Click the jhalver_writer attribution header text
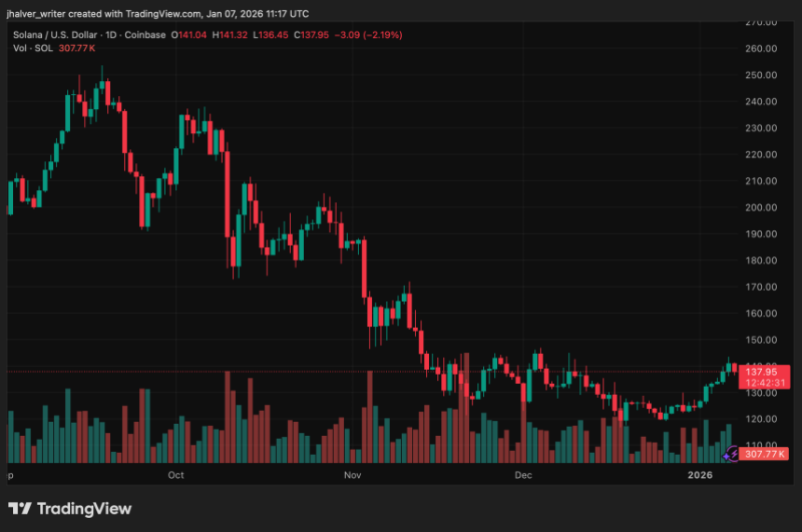Screen dimensions: 802x532 pyautogui.click(x=158, y=14)
